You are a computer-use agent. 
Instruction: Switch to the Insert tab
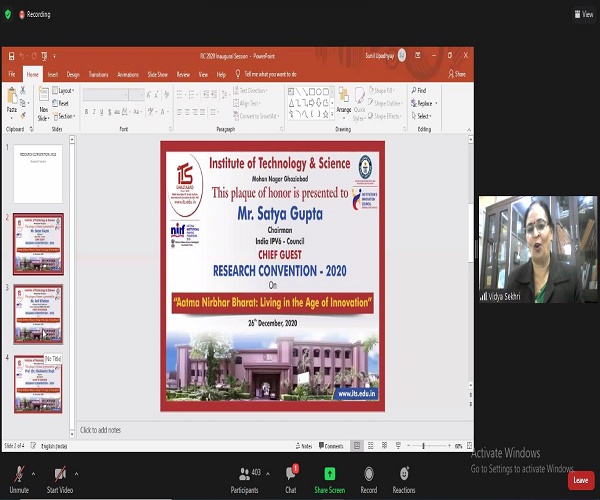[53, 74]
